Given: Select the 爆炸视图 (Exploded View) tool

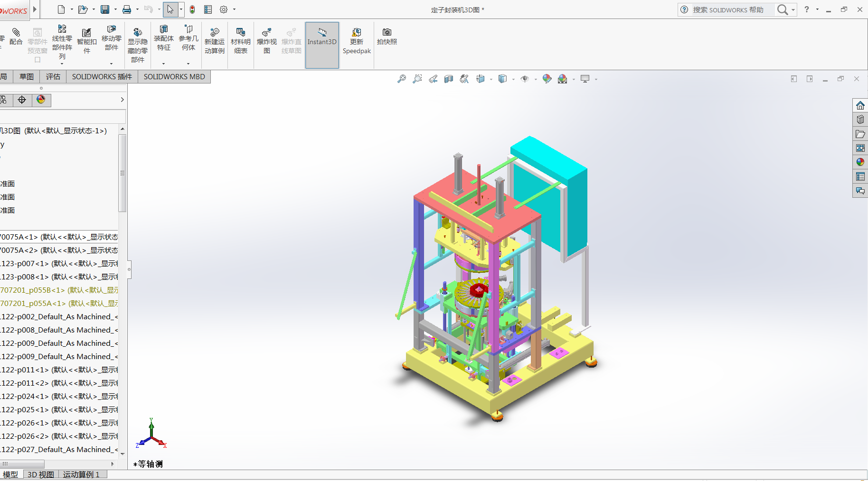Looking at the screenshot, I should coord(267,40).
